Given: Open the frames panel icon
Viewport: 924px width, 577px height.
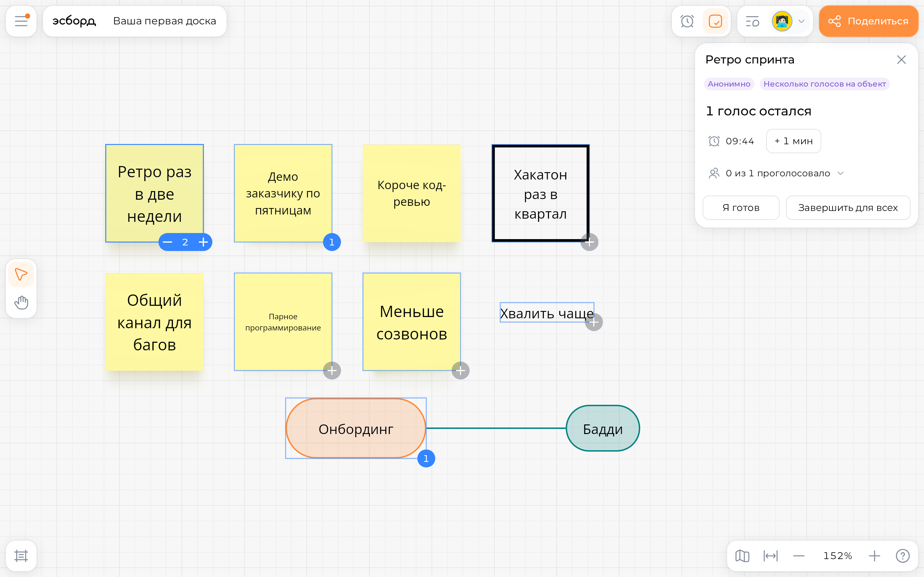Looking at the screenshot, I should pyautogui.click(x=21, y=556).
